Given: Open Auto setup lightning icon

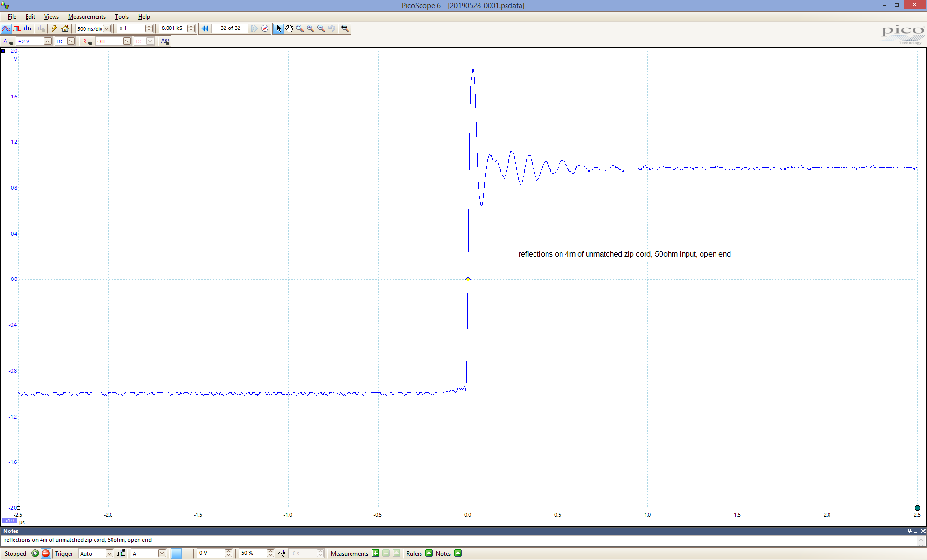Looking at the screenshot, I should point(55,28).
